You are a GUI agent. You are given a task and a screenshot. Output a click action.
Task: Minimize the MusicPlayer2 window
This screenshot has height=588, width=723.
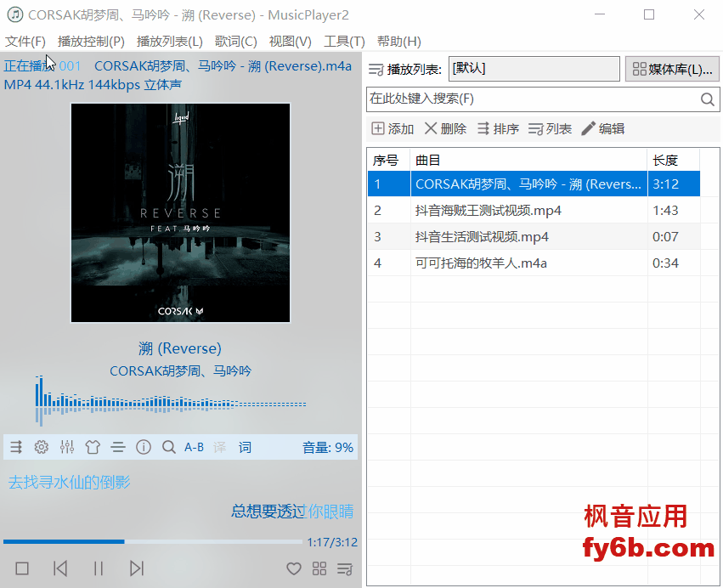tap(600, 14)
